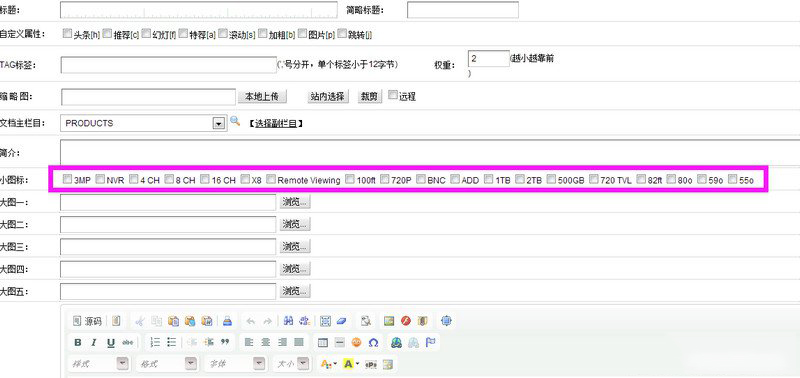Open the 选择副栏目 link
Image resolution: width=800 pixels, height=378 pixels.
(276, 123)
